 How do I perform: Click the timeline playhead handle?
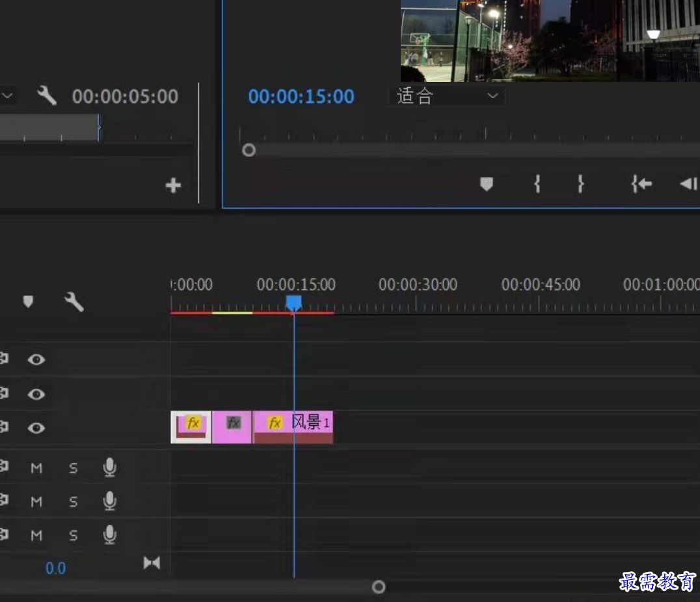294,302
